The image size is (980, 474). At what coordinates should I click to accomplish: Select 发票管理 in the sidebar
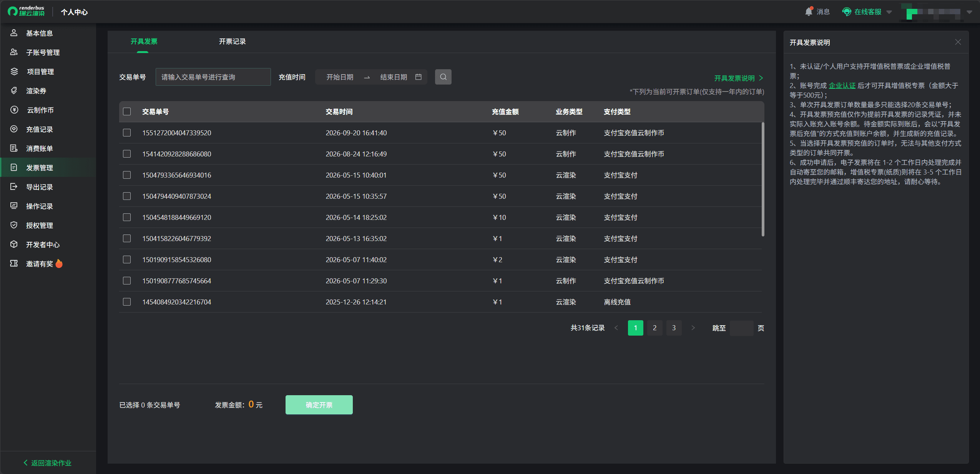click(x=48, y=168)
